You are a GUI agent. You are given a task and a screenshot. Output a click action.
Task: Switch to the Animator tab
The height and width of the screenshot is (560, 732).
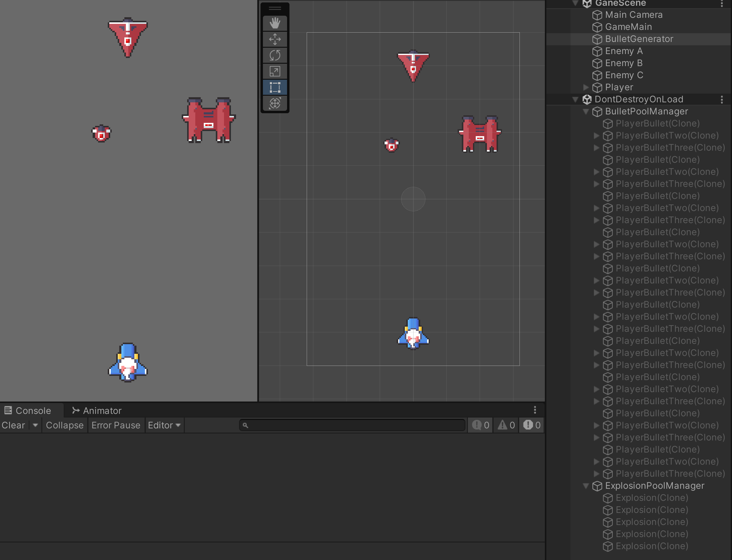(97, 411)
